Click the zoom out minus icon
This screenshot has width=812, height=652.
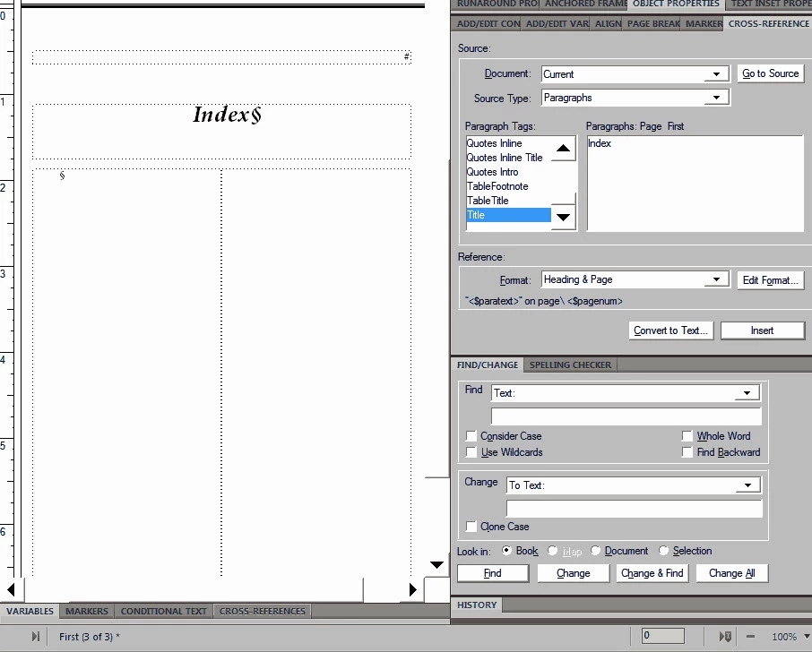[750, 637]
